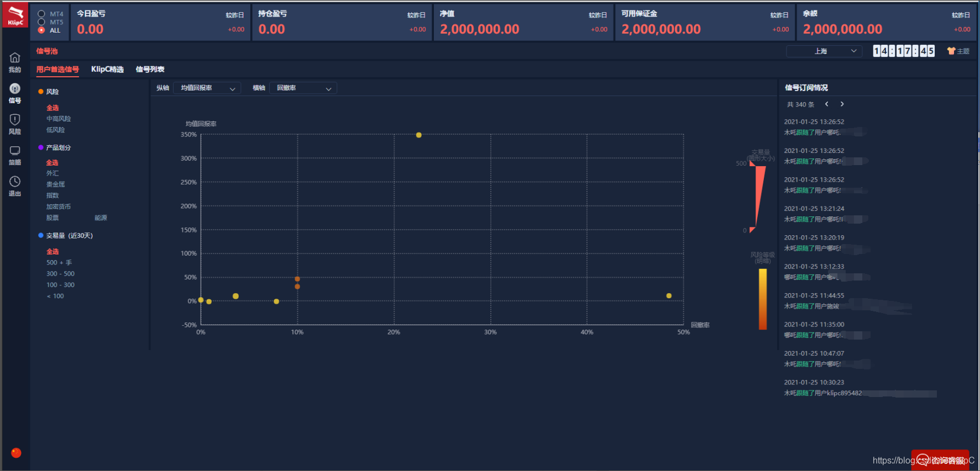Open the 咨询客服 customer service chat

click(940, 459)
